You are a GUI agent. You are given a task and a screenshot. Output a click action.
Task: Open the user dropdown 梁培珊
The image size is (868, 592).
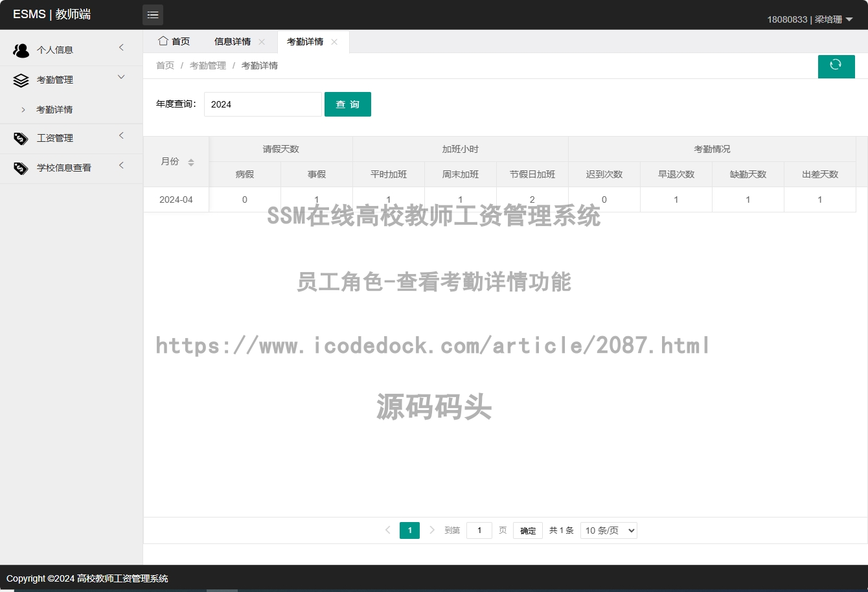tap(810, 19)
